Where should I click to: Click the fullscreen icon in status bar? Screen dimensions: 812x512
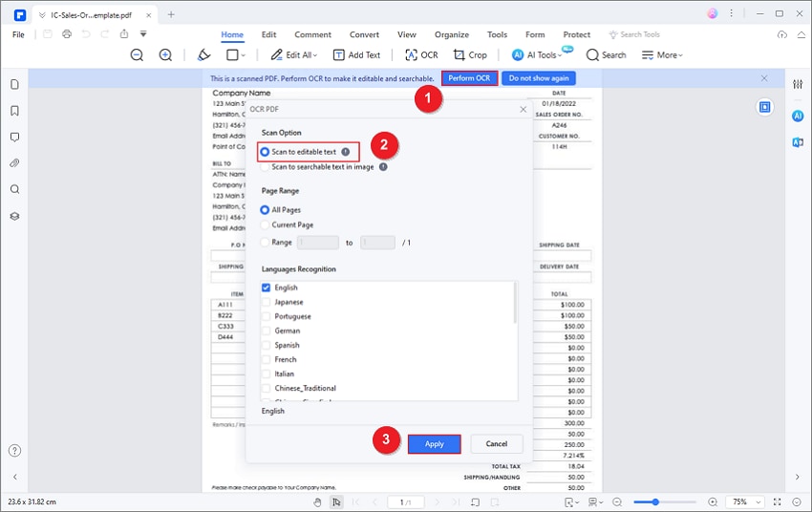pyautogui.click(x=778, y=502)
